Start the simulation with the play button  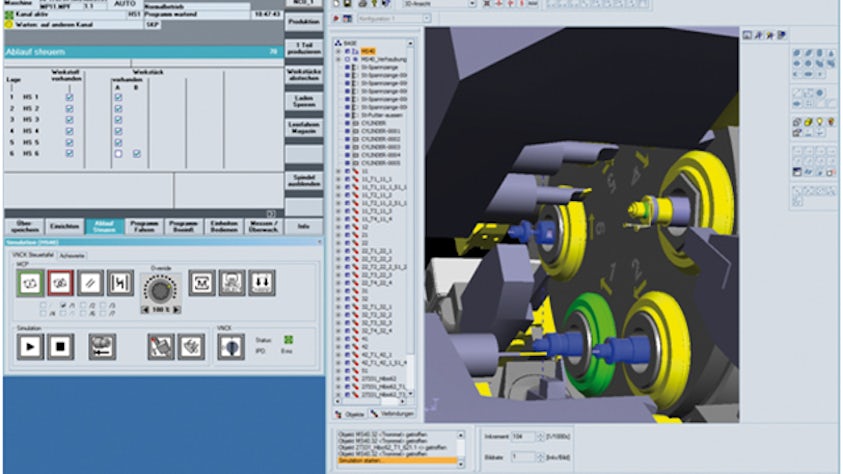pyautogui.click(x=30, y=347)
